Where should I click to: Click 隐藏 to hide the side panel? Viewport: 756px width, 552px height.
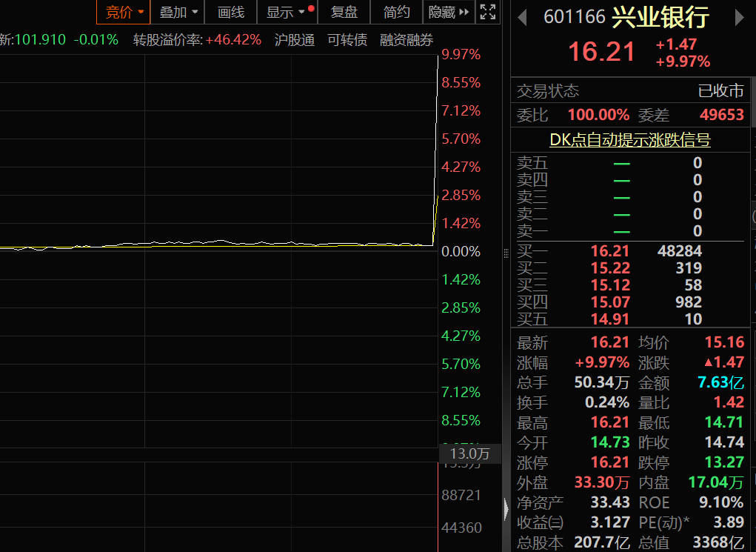point(449,12)
